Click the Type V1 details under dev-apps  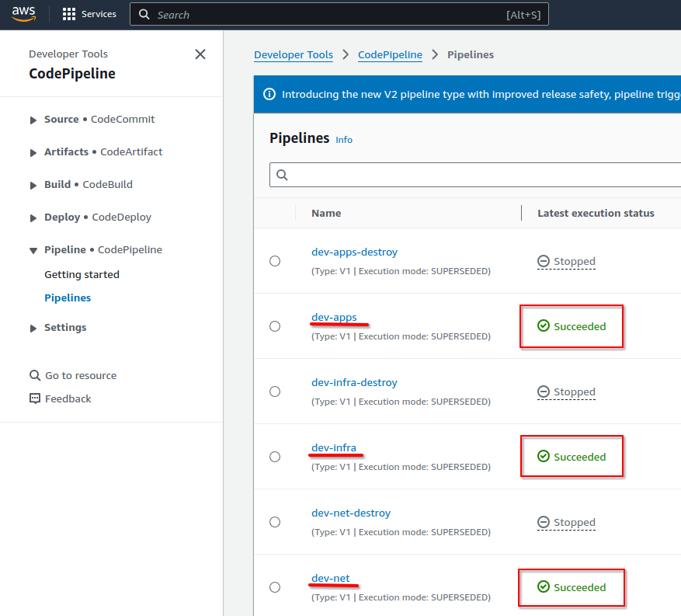401,336
